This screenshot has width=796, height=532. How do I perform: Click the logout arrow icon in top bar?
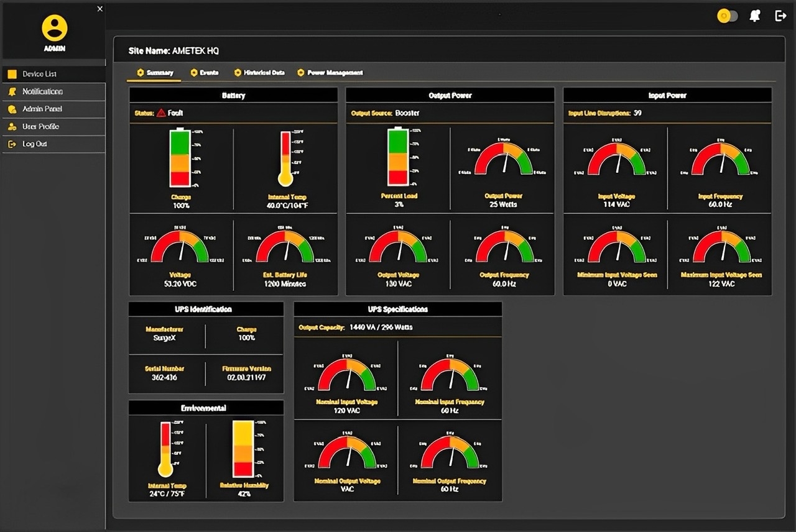(x=781, y=16)
